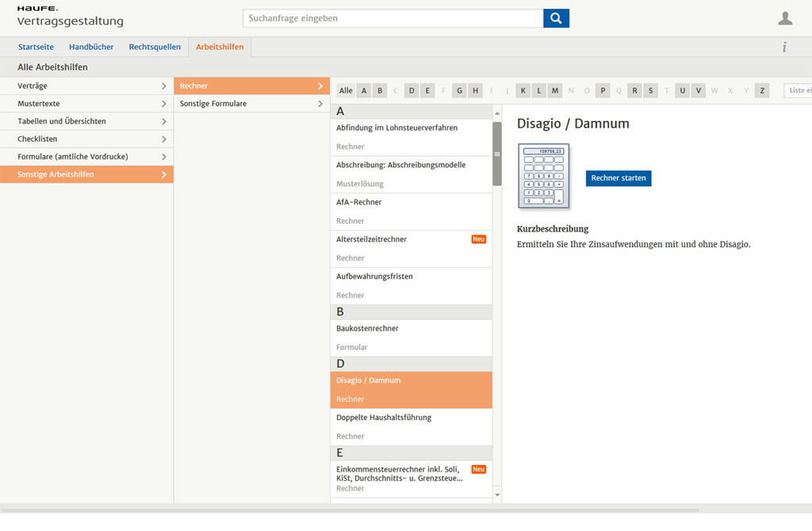812x531 pixels.
Task: Open the AfA-Rechner entry
Action: coord(412,212)
